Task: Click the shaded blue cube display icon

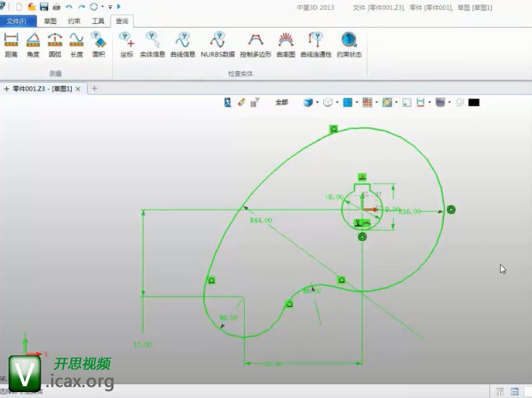Action: [x=308, y=102]
